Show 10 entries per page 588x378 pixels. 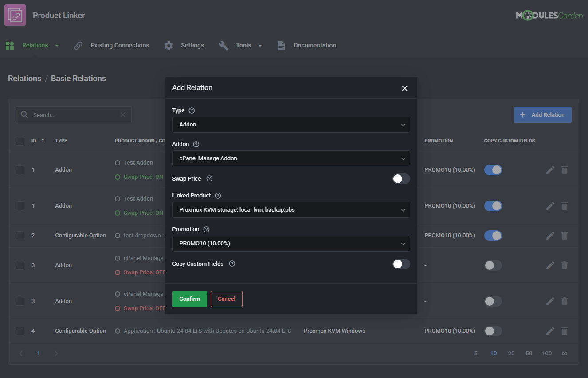click(494, 354)
